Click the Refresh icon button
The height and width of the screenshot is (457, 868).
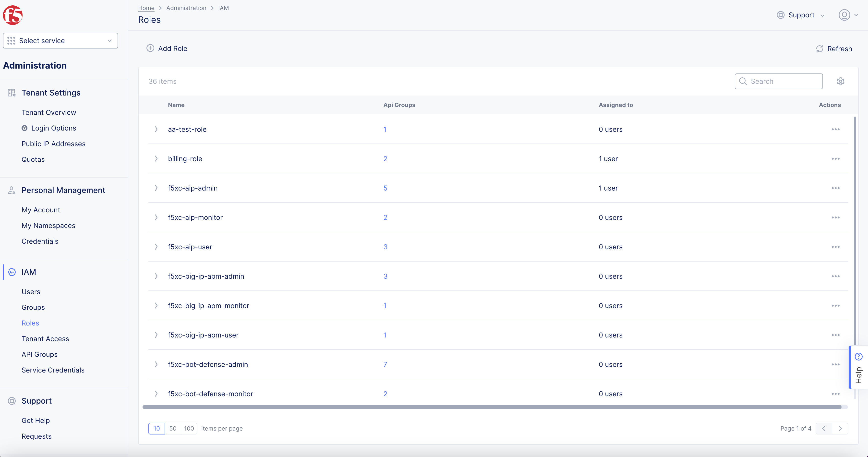click(820, 49)
